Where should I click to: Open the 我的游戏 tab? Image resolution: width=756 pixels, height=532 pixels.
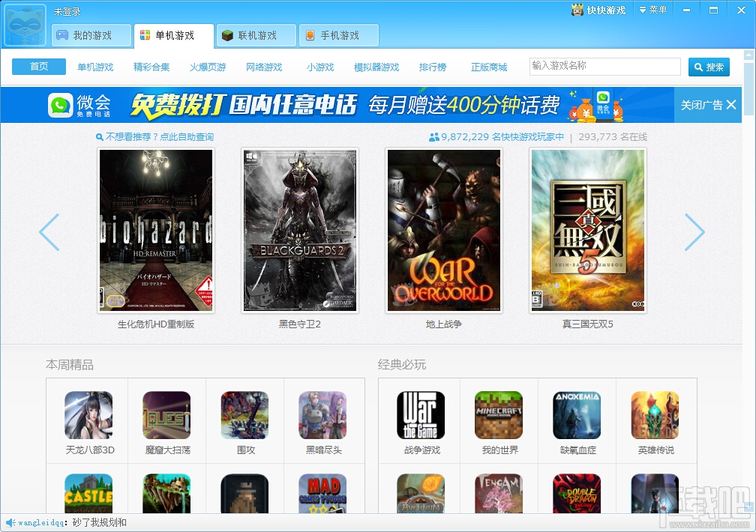[91, 35]
